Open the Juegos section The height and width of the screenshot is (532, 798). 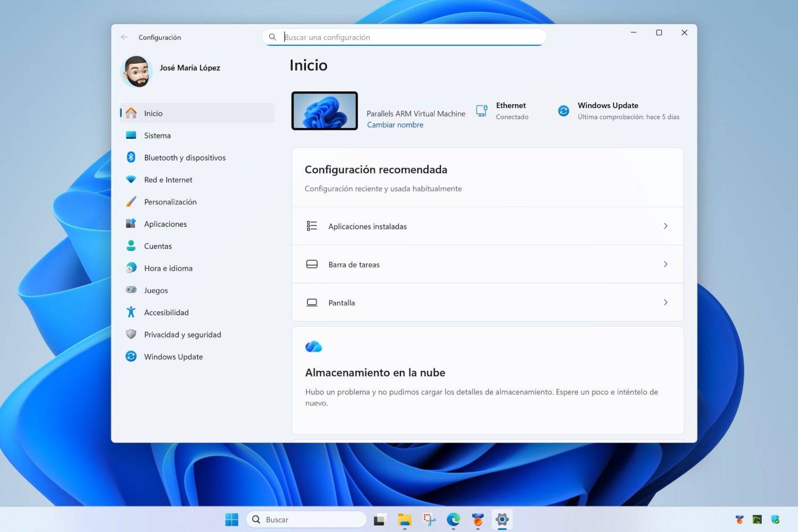tap(197, 290)
